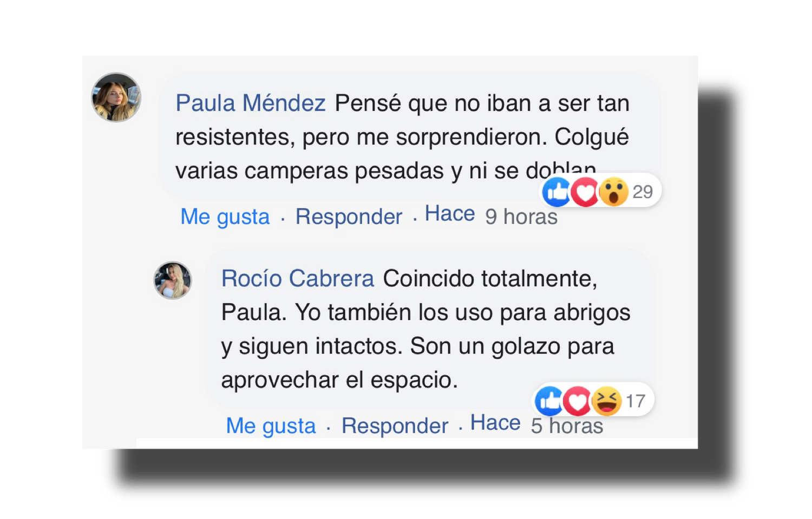The width and height of the screenshot is (812, 519).
Task: Select Paula's comment text about camperas pesadas
Action: 402,137
